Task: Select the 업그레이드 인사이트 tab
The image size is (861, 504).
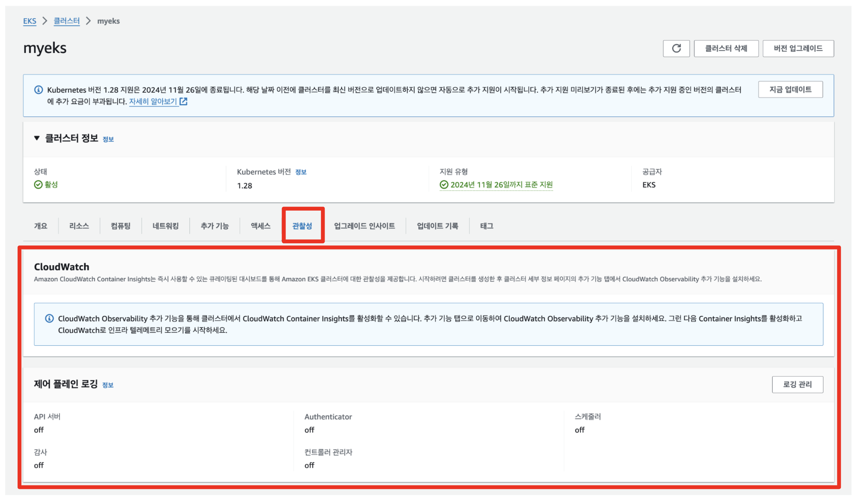Action: (x=364, y=226)
